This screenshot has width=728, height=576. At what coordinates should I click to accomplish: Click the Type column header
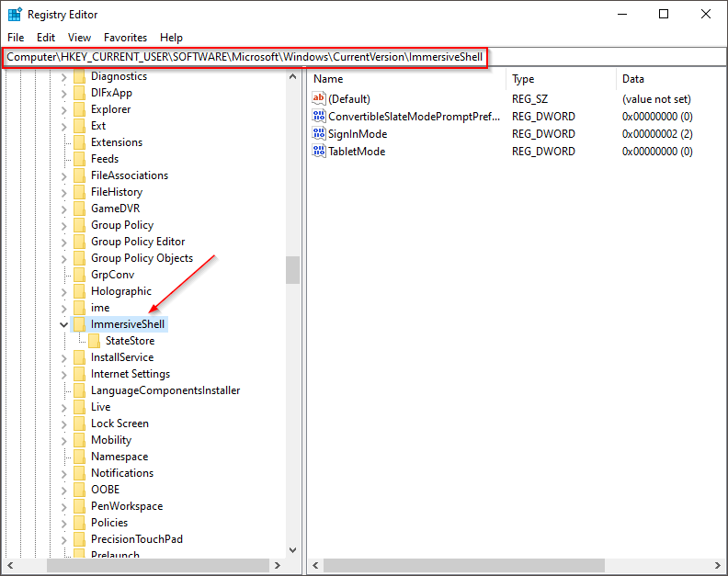tap(562, 79)
